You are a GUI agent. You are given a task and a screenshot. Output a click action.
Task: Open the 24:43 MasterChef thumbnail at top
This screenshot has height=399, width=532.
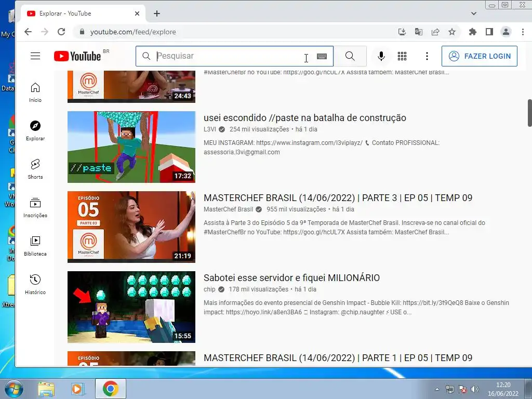(131, 87)
